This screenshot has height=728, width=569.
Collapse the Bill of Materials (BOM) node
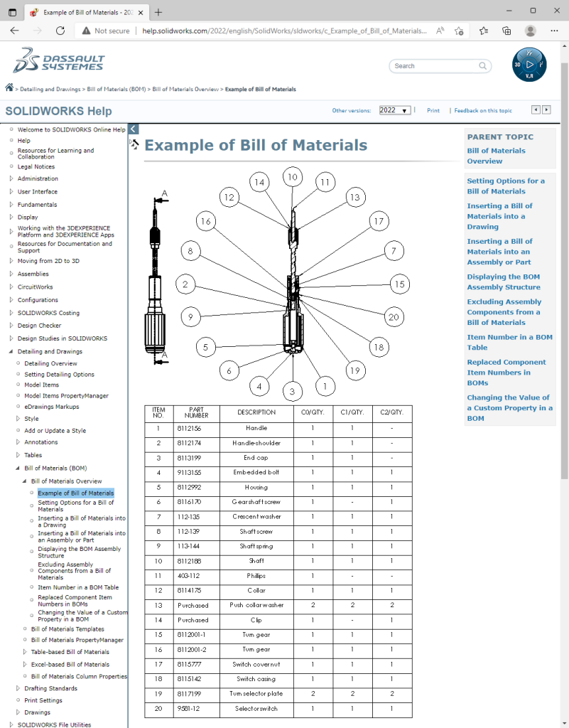(18, 469)
